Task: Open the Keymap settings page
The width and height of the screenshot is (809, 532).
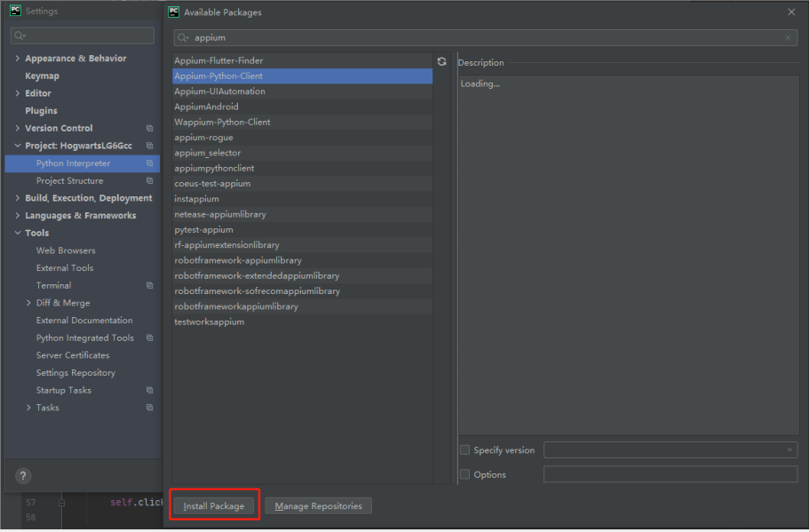Action: click(43, 75)
